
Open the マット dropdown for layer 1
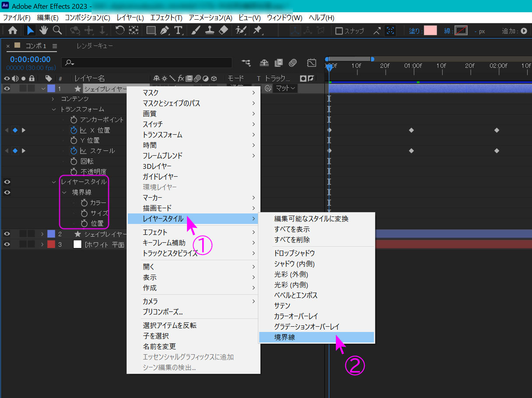pyautogui.click(x=285, y=88)
